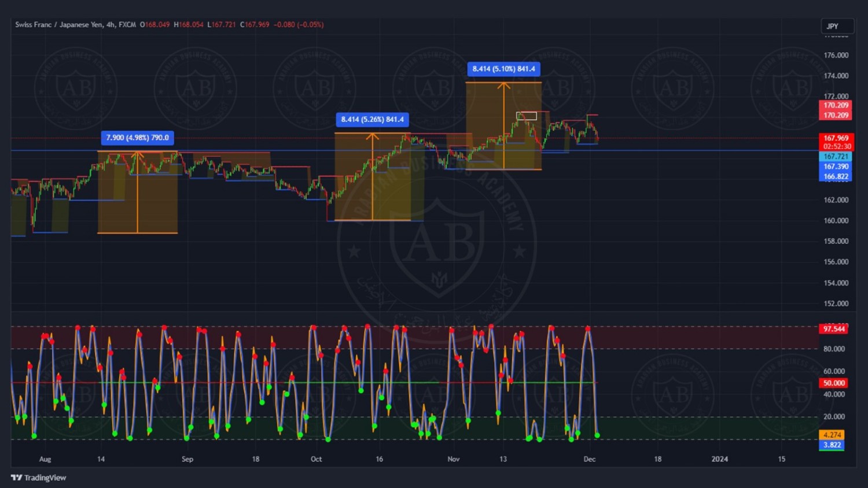The height and width of the screenshot is (488, 868).
Task: Open the JPY currency selector
Action: coord(837,26)
